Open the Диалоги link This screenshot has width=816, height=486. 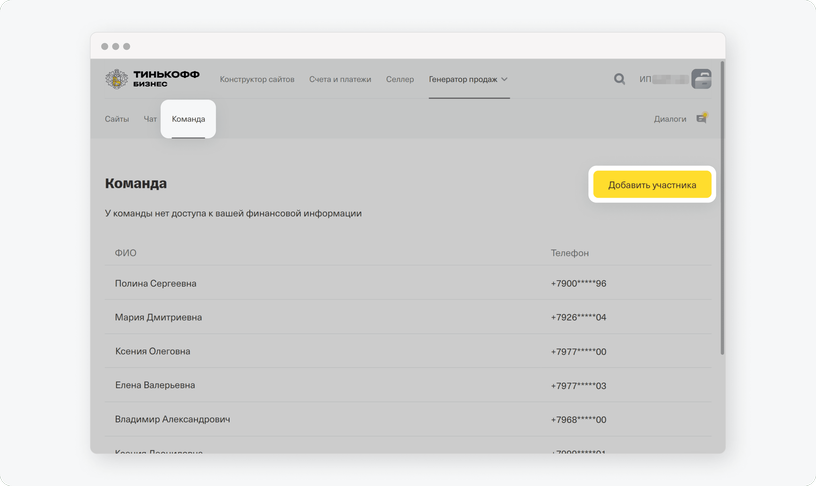tap(670, 119)
